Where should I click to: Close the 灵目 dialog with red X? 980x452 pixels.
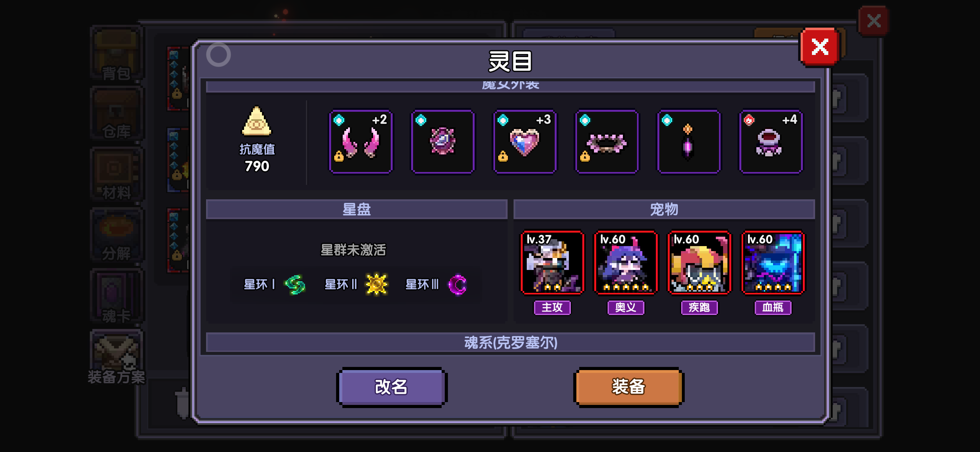[819, 47]
